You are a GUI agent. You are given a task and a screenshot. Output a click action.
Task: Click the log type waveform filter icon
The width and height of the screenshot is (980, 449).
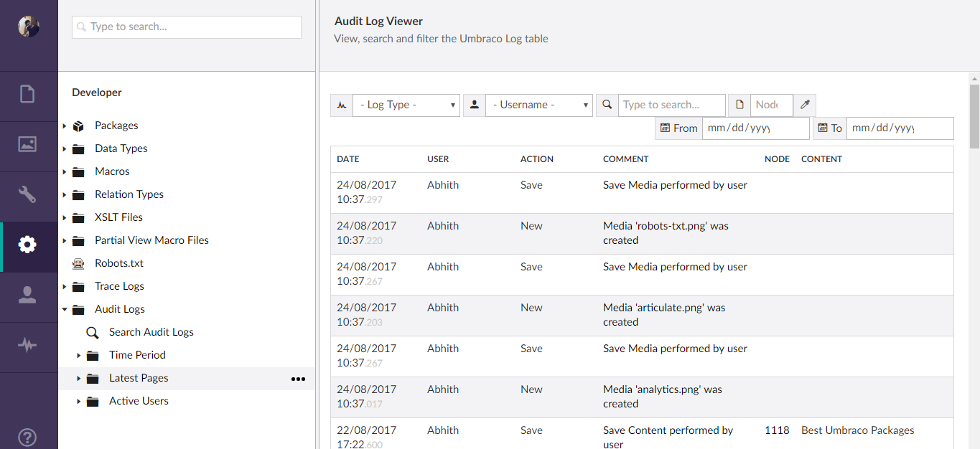point(341,105)
